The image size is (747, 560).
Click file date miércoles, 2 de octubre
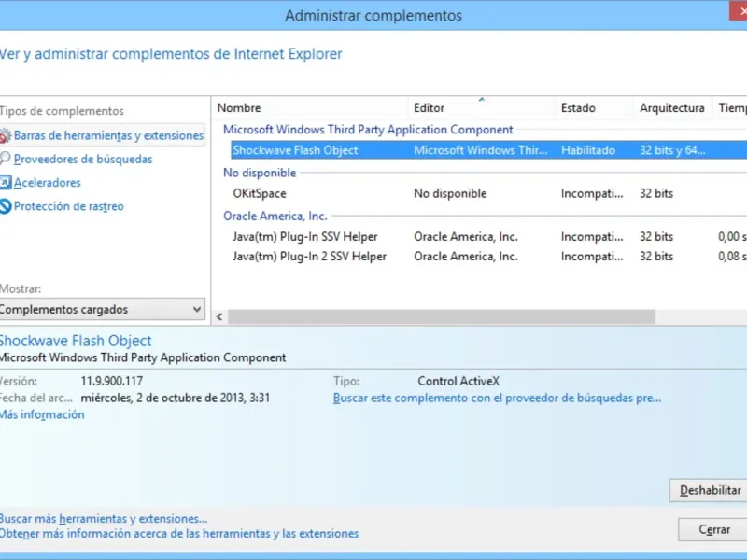point(176,399)
